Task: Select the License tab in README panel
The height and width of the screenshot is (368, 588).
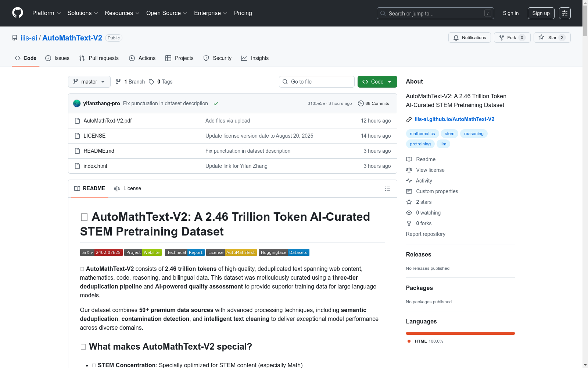Action: [128, 188]
